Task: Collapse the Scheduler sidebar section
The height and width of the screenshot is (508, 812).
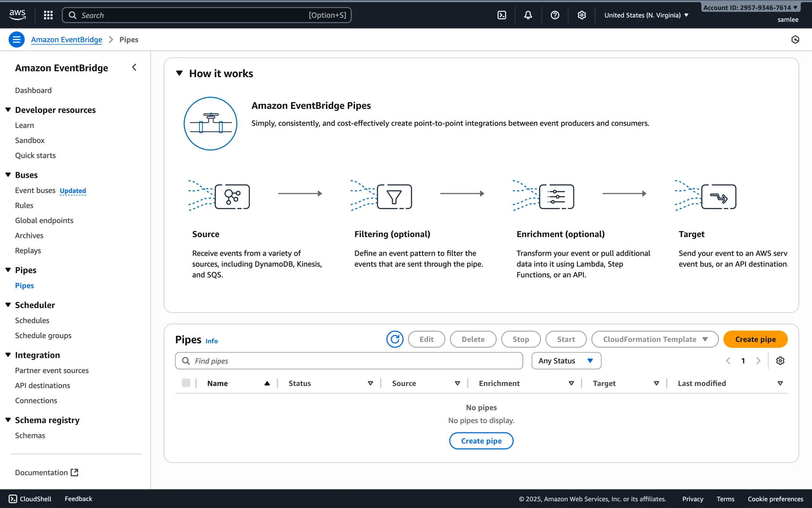Action: point(8,305)
